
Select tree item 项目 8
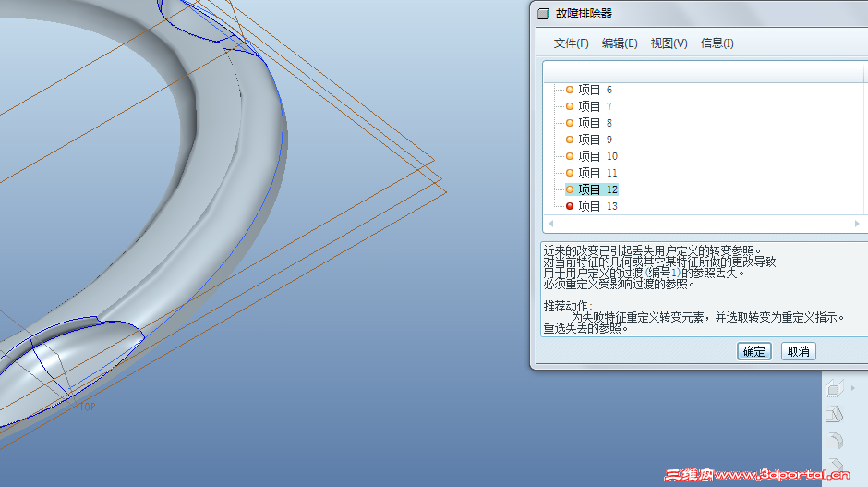pos(595,123)
